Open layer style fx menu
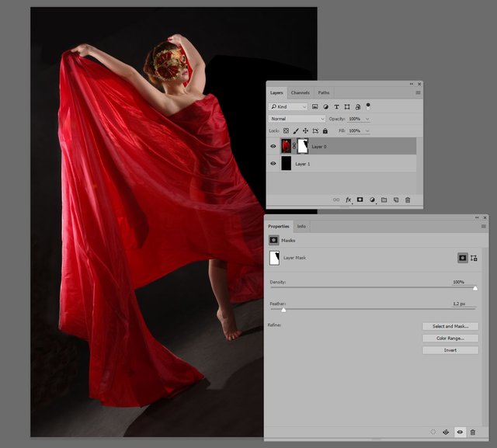This screenshot has width=497, height=448. tap(349, 200)
